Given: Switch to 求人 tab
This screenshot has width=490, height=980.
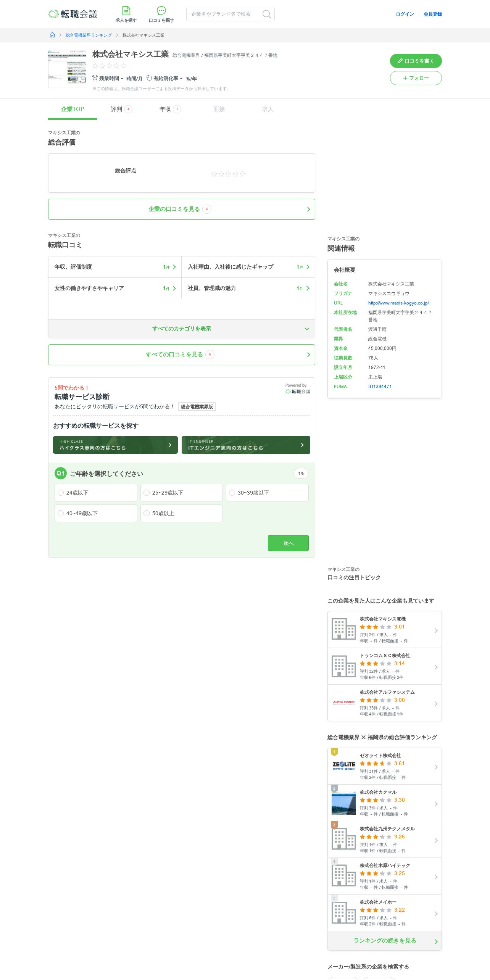Looking at the screenshot, I should pos(268,109).
